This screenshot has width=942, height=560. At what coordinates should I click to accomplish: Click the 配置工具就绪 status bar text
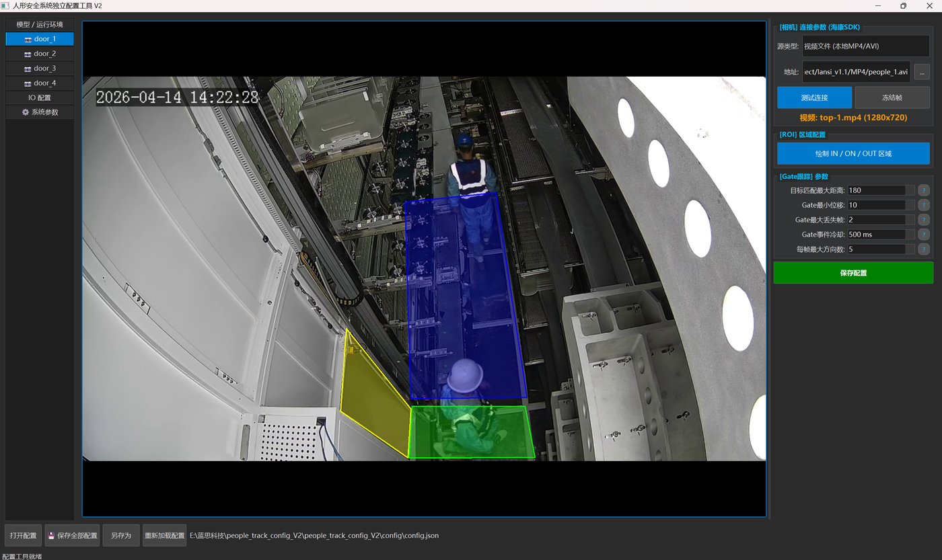click(x=22, y=556)
